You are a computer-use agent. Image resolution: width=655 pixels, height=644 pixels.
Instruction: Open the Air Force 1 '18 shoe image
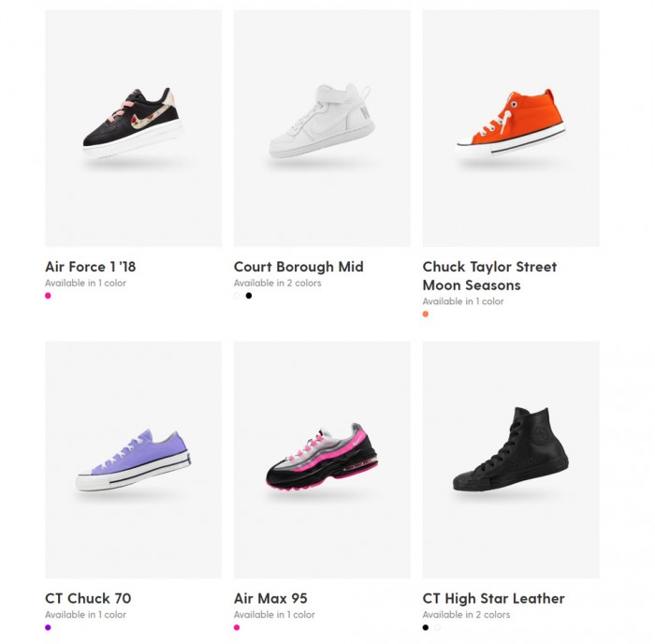point(134,128)
